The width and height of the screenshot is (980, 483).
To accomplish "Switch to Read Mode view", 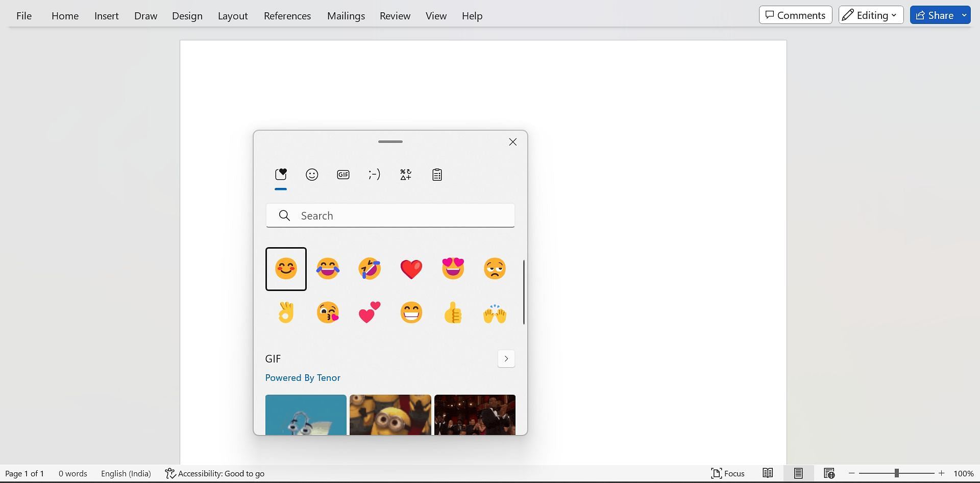I will [x=768, y=473].
